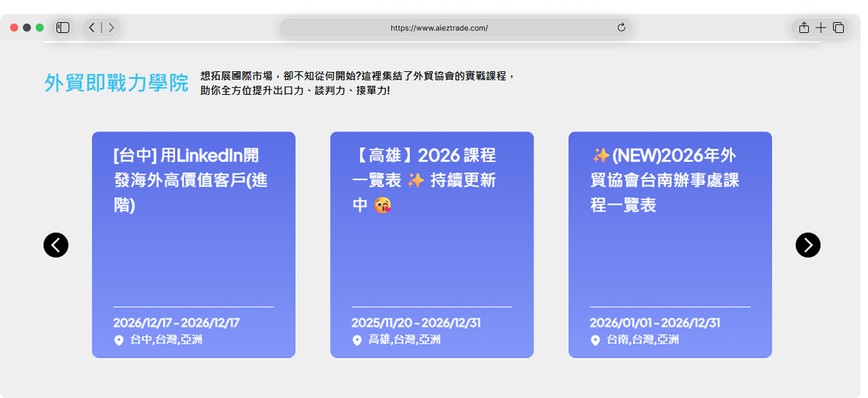Click the 外貿即戰力學院 heading
This screenshot has height=398, width=868.
pos(116,83)
